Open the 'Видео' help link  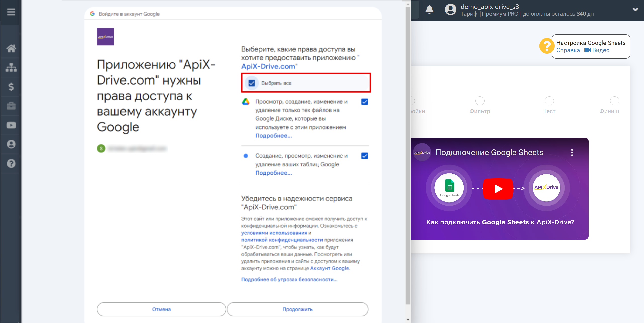coord(597,50)
